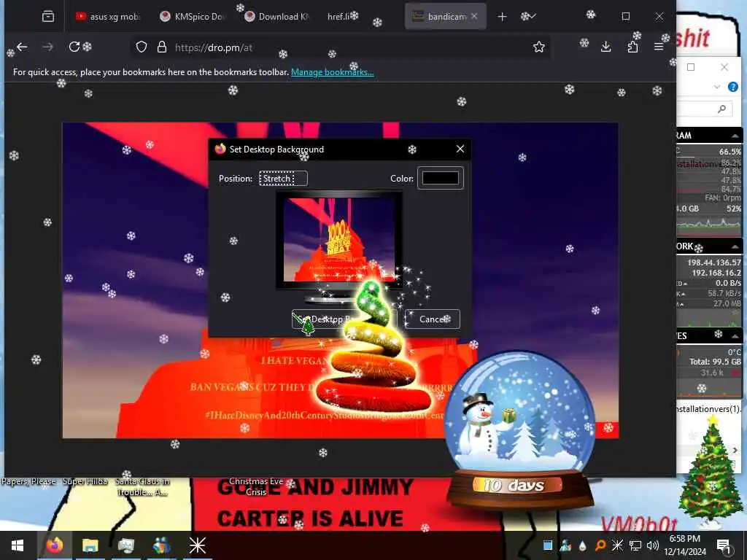Screen dimensions: 747x560
Task: Select the Christmas Eve Crisis desktop label
Action: pos(256,486)
